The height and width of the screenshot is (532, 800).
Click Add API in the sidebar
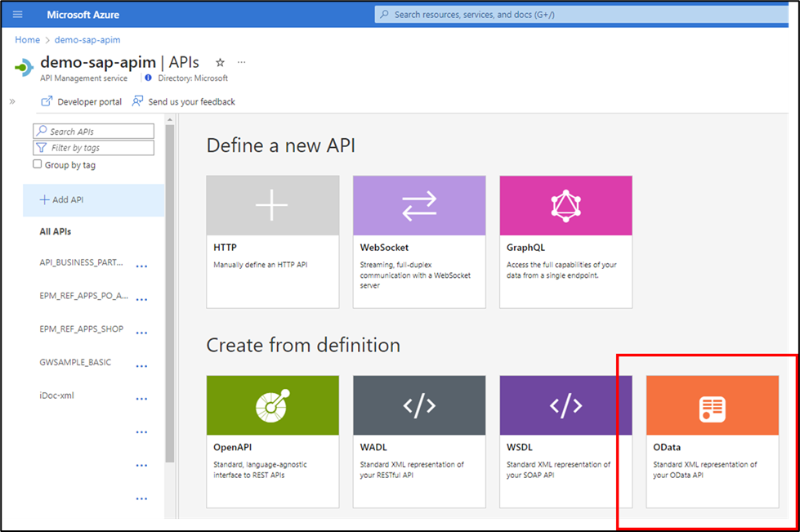click(x=93, y=200)
